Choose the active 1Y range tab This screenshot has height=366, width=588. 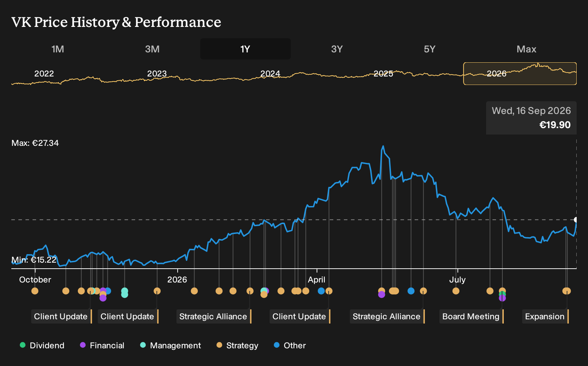tap(245, 49)
